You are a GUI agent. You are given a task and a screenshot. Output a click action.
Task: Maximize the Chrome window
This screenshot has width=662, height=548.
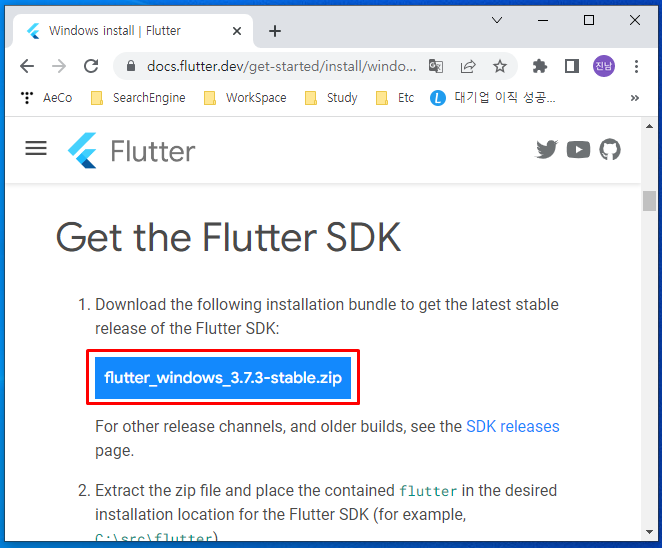589,20
